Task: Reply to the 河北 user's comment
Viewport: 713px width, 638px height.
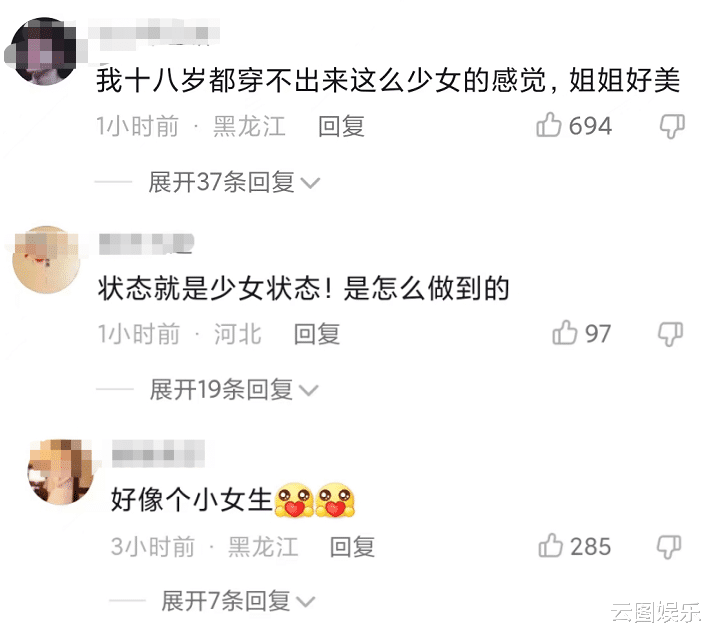Action: pos(317,334)
